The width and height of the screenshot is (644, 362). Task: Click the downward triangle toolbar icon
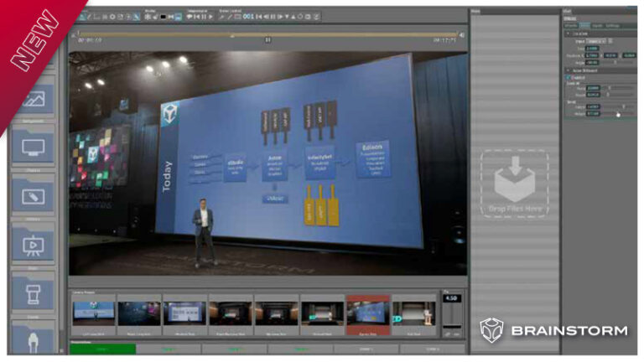point(287,17)
